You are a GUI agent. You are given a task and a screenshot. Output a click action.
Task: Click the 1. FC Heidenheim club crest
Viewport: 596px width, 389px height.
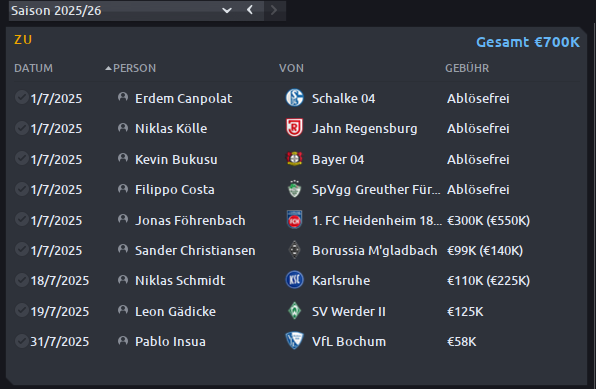point(294,219)
